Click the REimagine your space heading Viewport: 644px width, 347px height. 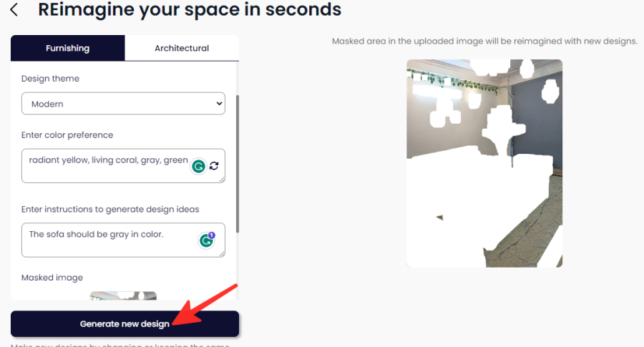(x=190, y=9)
